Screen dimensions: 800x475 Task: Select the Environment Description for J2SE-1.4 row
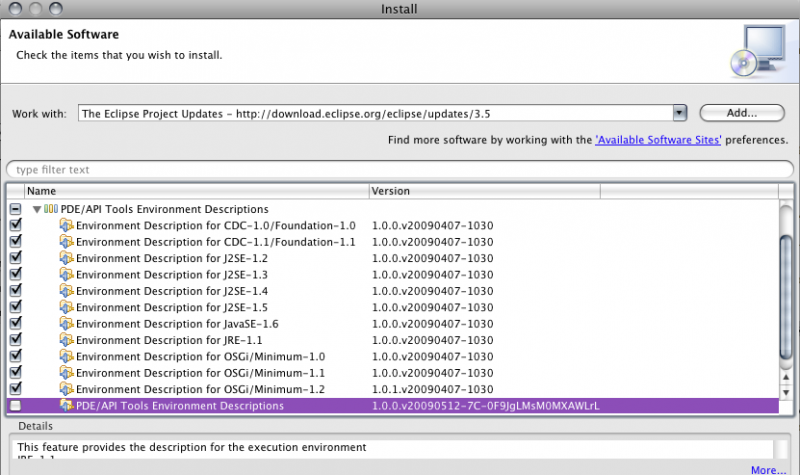pyautogui.click(x=393, y=291)
